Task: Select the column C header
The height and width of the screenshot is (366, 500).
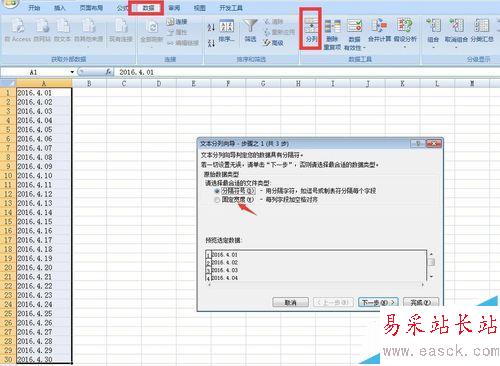Action: click(x=124, y=83)
